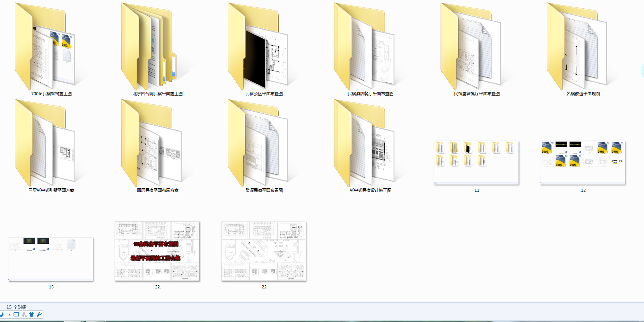Select the thumbnail named 22. with red title
The width and height of the screenshot is (644, 322).
point(157,251)
